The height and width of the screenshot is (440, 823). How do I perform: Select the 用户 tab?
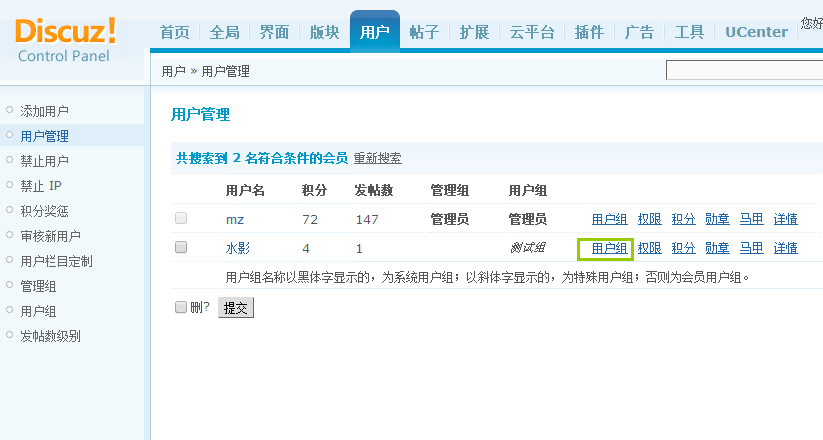[x=375, y=32]
